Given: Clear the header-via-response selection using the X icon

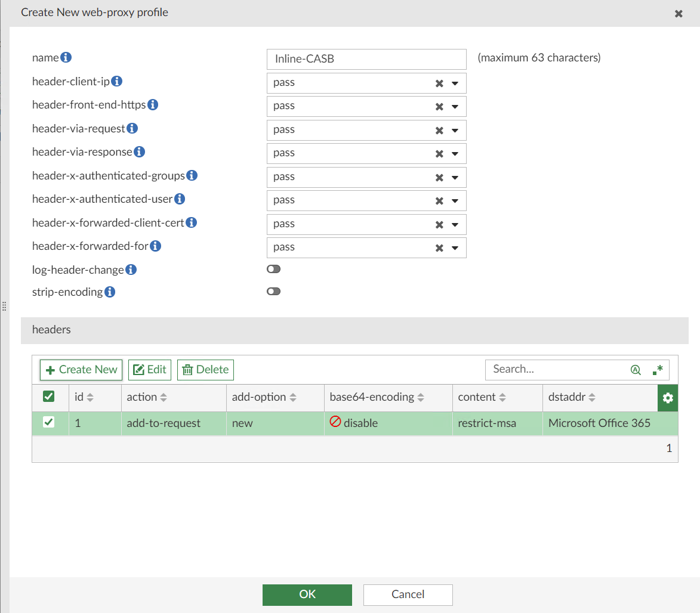Looking at the screenshot, I should 440,153.
